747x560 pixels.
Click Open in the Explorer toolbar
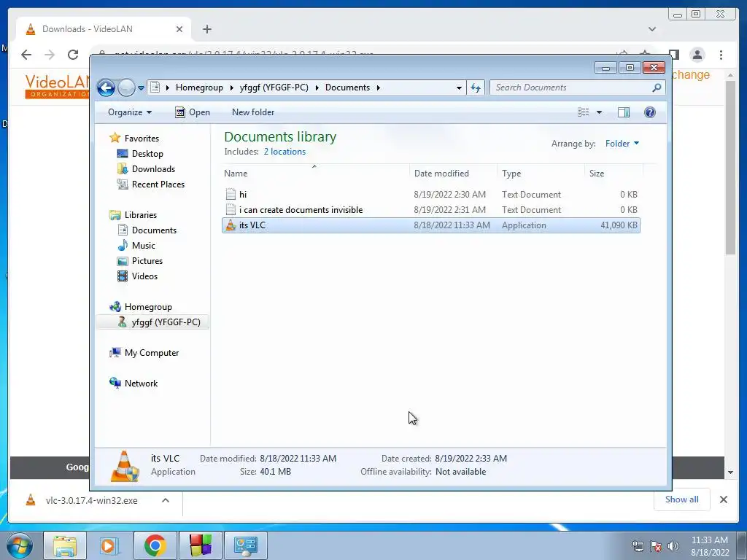click(193, 112)
